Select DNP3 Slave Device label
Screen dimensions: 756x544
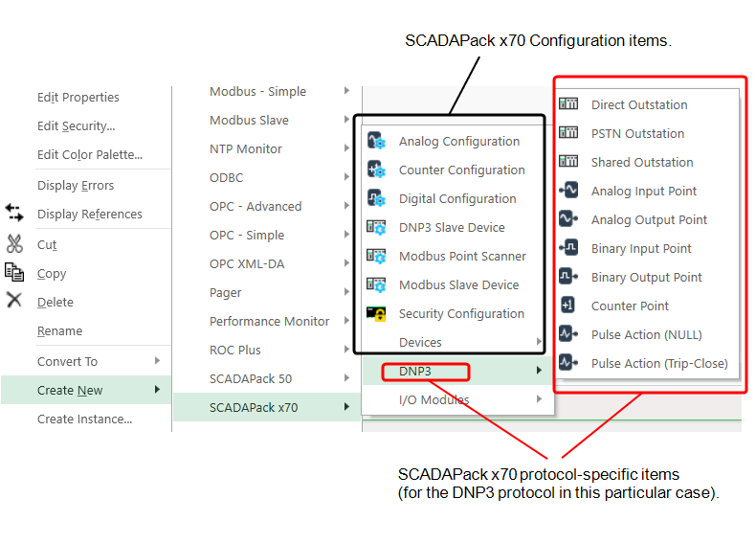point(453,227)
